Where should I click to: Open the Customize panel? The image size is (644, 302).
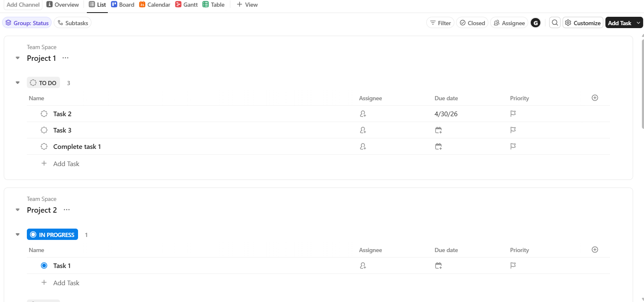[583, 23]
